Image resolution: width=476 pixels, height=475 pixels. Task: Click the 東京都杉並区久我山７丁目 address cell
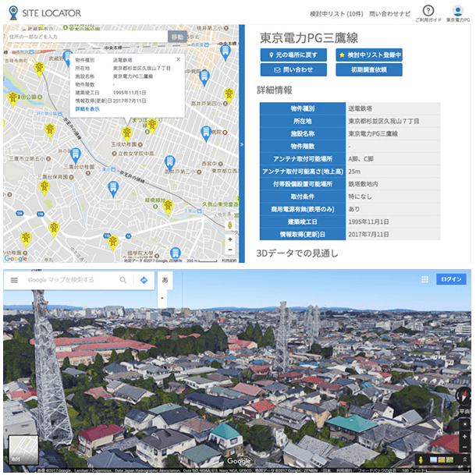pyautogui.click(x=384, y=121)
